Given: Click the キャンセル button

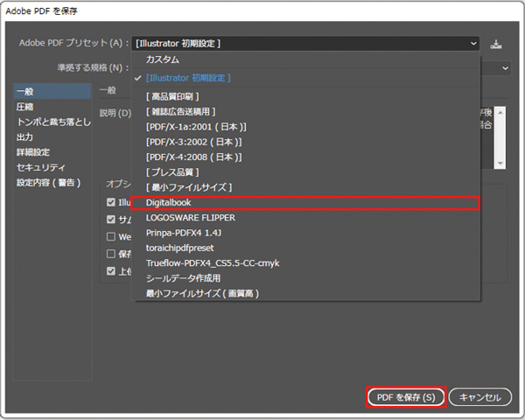Looking at the screenshot, I should (480, 397).
